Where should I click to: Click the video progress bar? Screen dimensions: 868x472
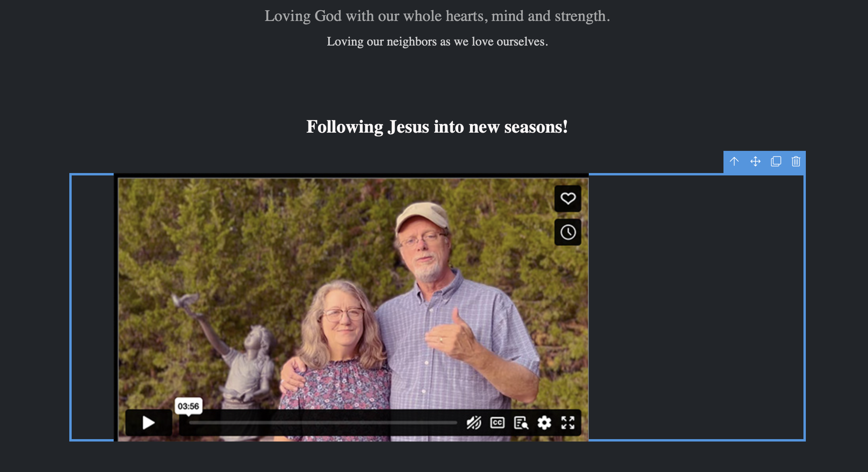pyautogui.click(x=323, y=423)
